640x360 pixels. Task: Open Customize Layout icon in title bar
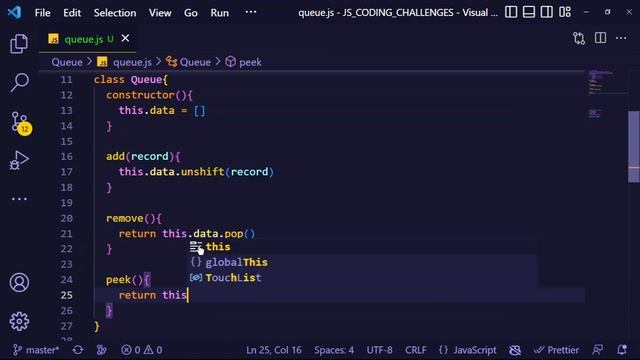pyautogui.click(x=565, y=12)
